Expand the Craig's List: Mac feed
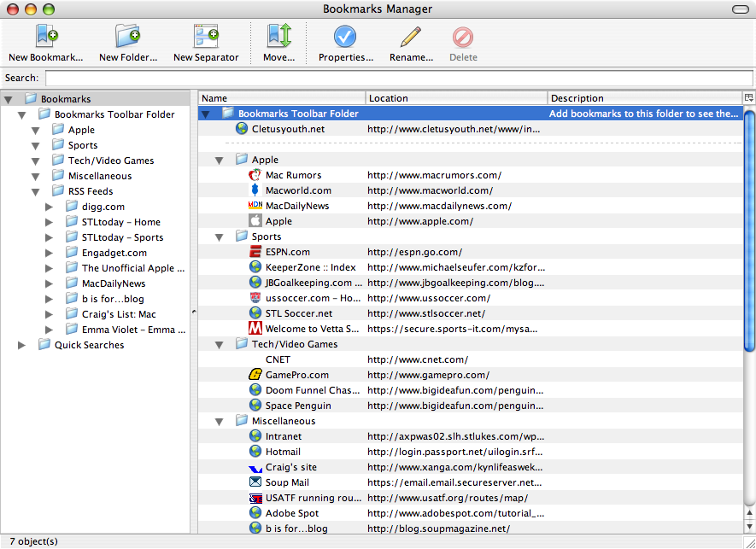 tap(49, 314)
